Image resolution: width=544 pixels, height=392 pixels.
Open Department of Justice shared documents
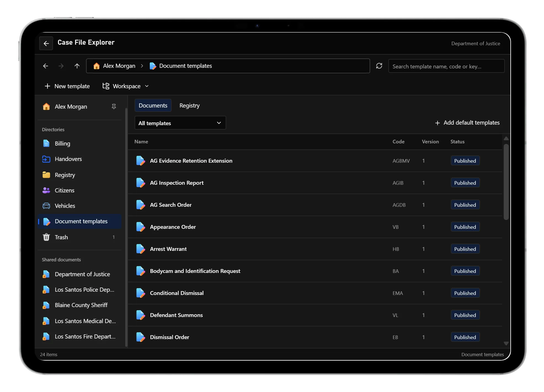point(79,274)
